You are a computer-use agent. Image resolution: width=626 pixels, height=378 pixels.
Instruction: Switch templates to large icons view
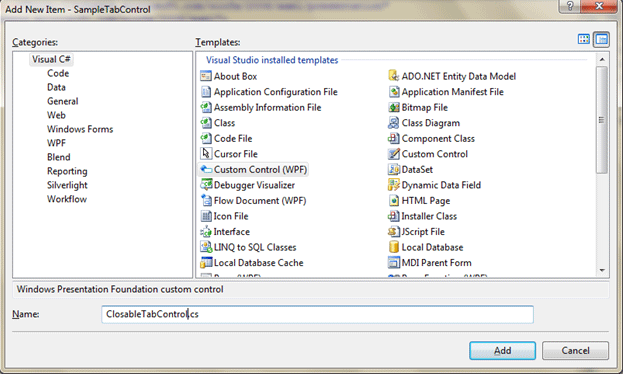[584, 39]
